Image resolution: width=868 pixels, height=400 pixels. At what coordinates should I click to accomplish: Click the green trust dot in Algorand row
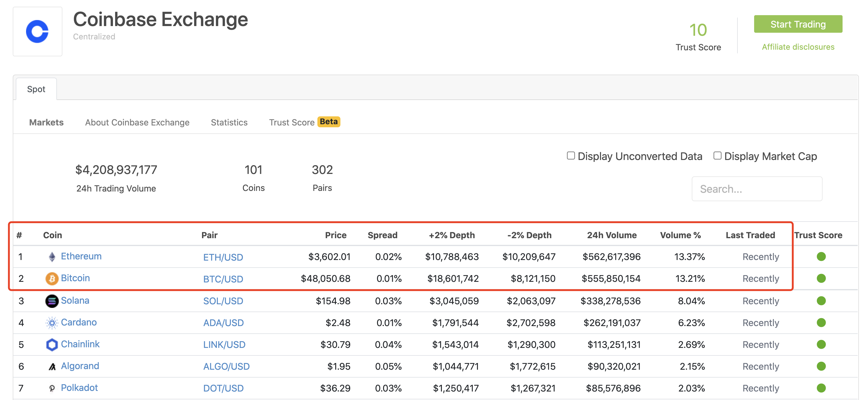pyautogui.click(x=821, y=366)
